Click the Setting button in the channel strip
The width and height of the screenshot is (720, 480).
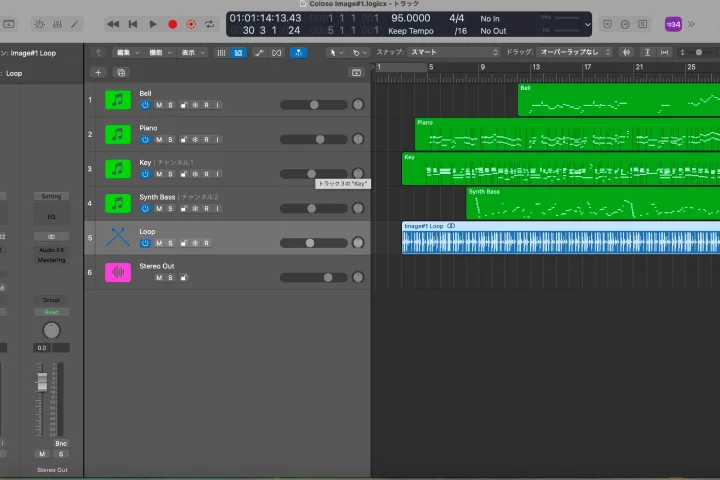pos(51,196)
